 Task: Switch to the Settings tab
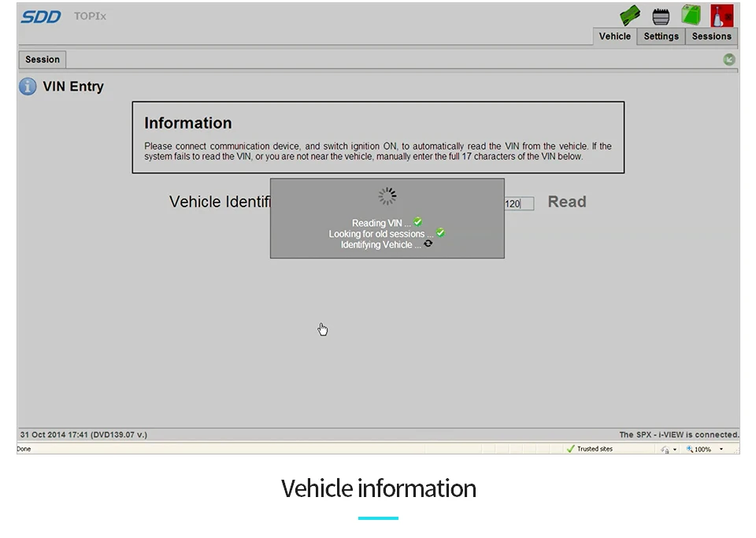[661, 36]
